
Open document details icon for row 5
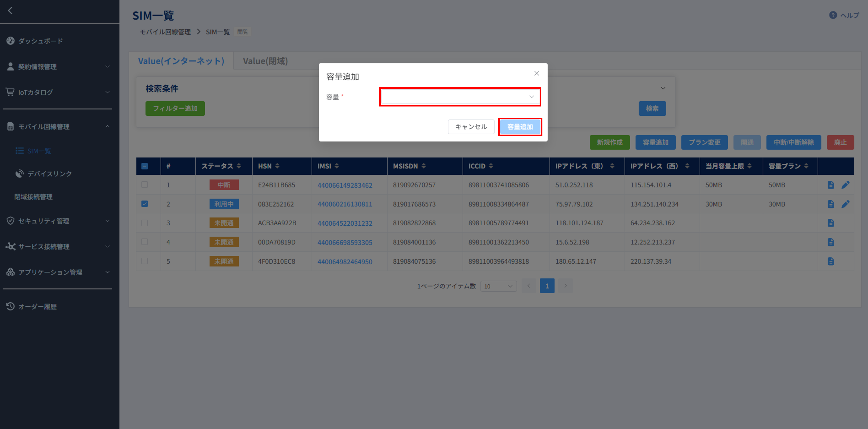click(x=831, y=261)
